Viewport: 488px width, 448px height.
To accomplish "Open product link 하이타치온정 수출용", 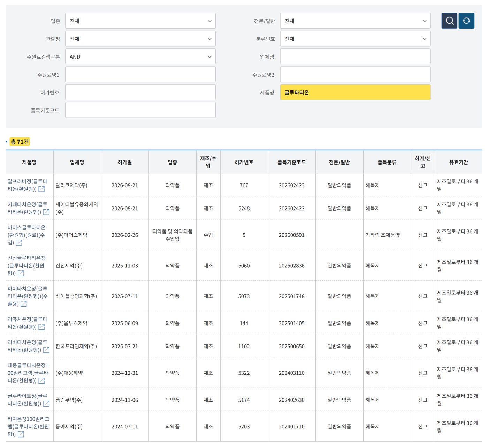I will coord(28,296).
